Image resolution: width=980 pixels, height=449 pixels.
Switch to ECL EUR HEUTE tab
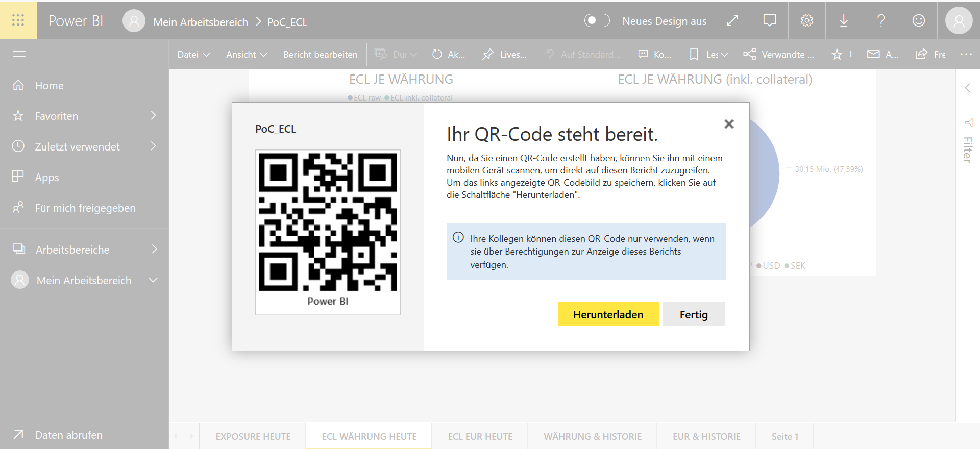(480, 436)
